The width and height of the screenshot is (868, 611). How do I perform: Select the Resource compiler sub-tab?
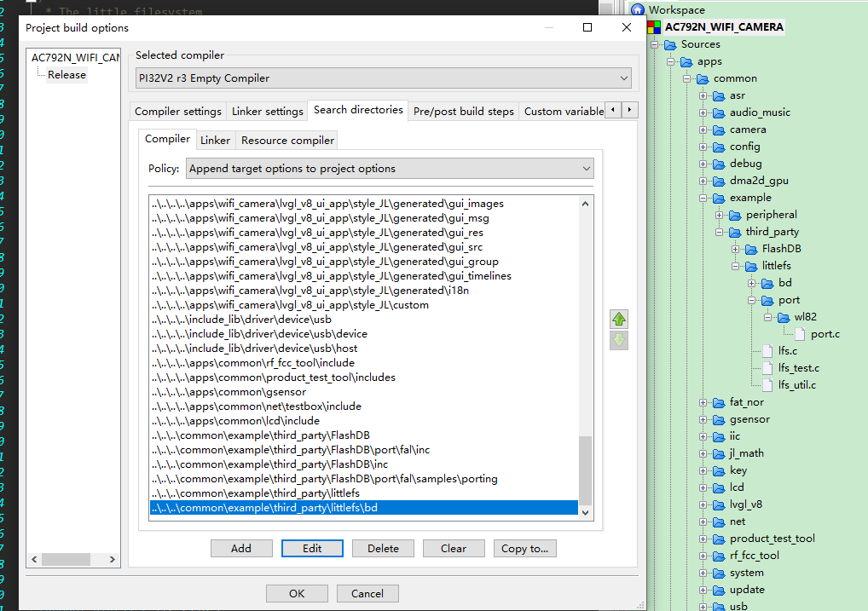[287, 141]
